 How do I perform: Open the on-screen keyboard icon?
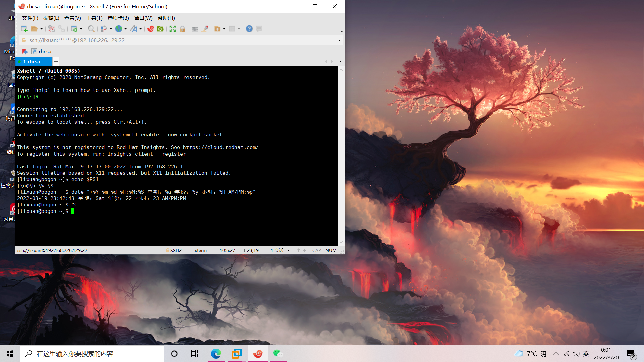click(x=195, y=29)
